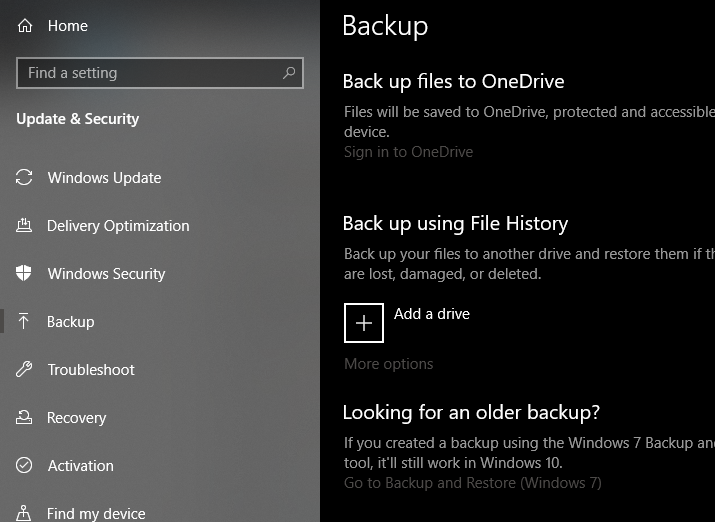
Task: Click the Backup upward arrow icon
Action: pos(24,321)
